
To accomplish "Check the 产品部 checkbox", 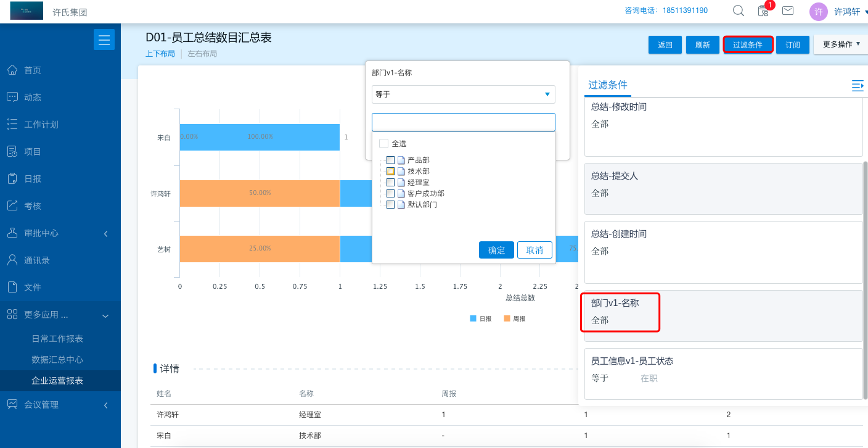I will tap(390, 160).
